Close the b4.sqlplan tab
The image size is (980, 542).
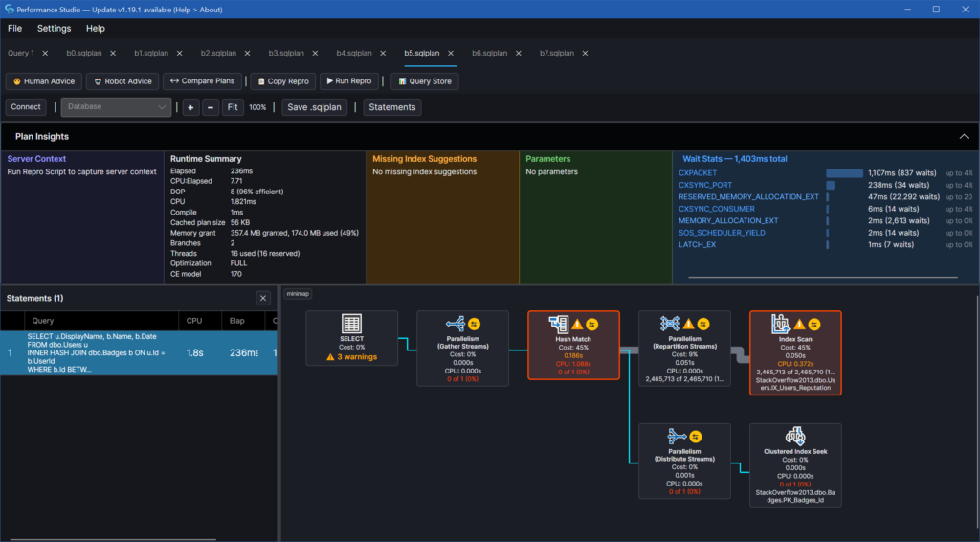coord(383,53)
